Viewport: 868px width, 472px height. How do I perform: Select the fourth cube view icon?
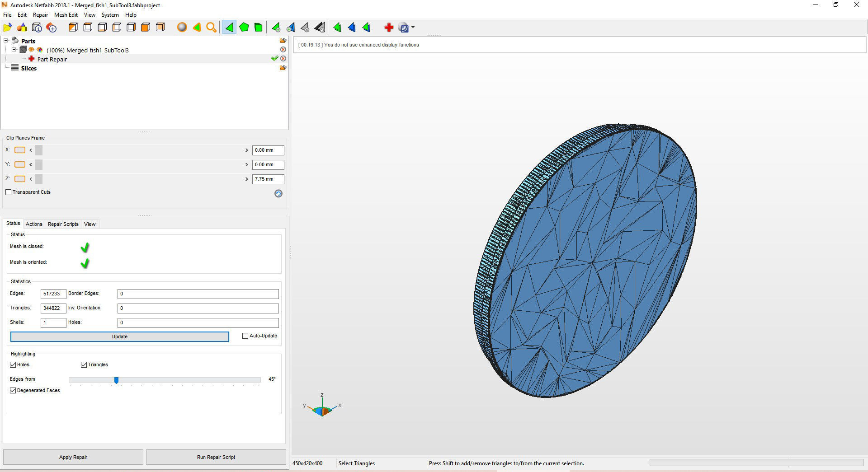117,28
